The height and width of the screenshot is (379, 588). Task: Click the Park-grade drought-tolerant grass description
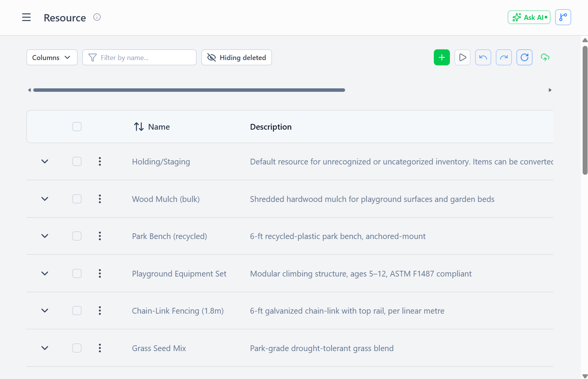[322, 348]
